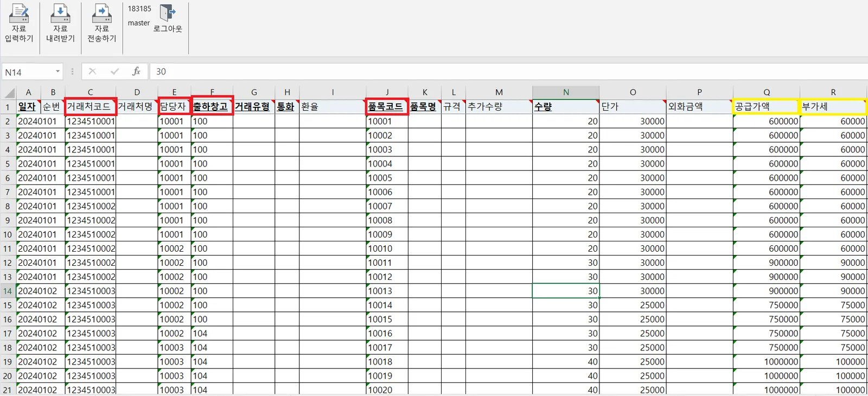Click the 품목코드 header cell
Image resolution: width=868 pixels, height=396 pixels.
pos(387,106)
